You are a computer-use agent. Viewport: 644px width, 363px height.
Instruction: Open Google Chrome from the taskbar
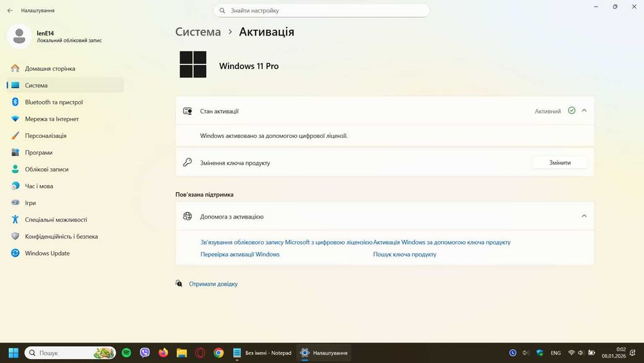218,353
